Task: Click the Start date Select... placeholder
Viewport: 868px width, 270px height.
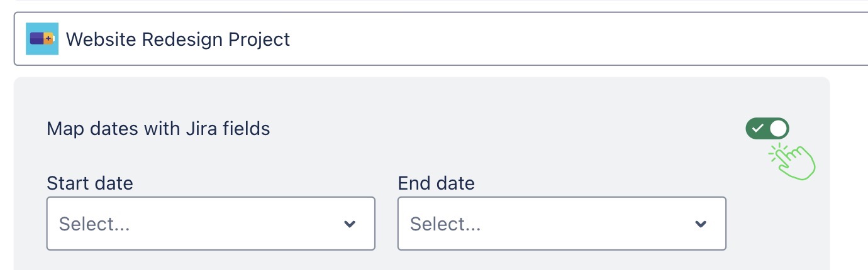Action: click(94, 224)
